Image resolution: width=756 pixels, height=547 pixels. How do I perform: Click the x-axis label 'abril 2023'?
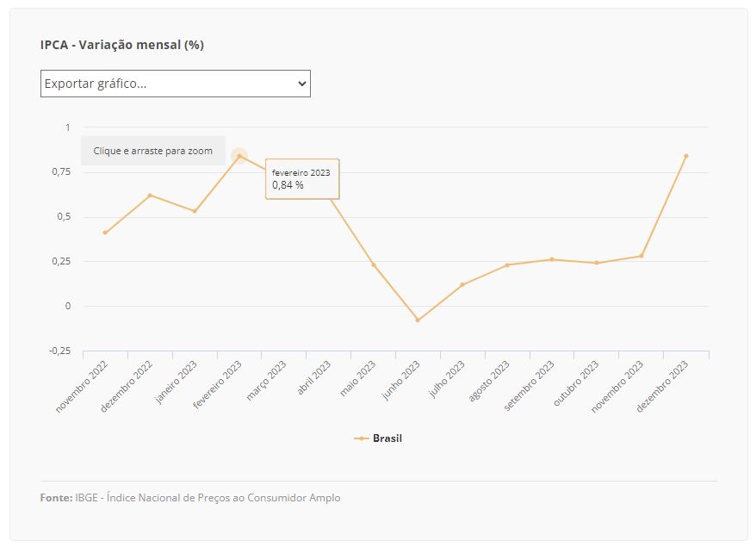tap(314, 377)
